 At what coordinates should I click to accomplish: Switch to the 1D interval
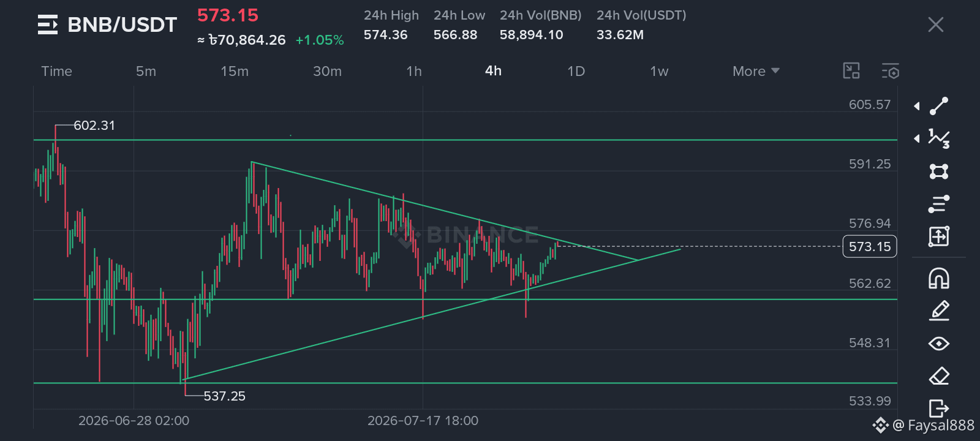click(x=576, y=71)
